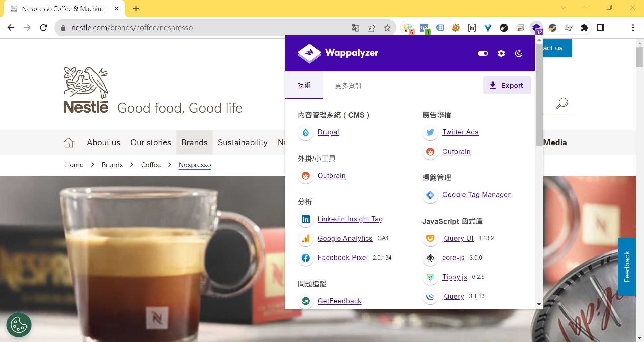Open the Feedback side tab
644x342 pixels.
[627, 267]
